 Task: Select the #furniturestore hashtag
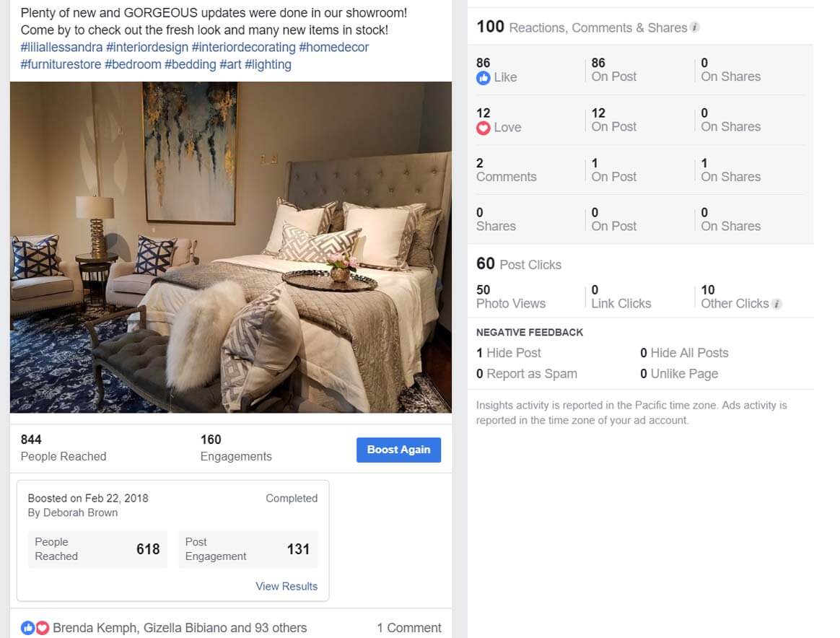pyautogui.click(x=61, y=64)
